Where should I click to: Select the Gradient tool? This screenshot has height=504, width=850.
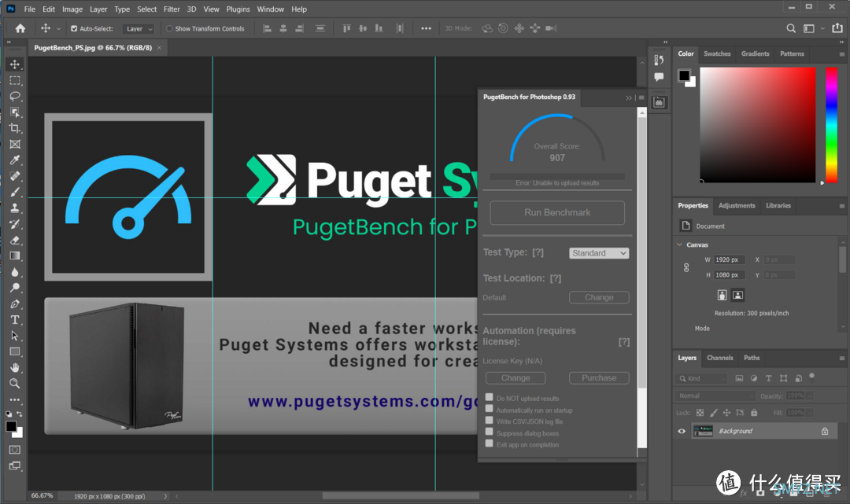pos(15,256)
